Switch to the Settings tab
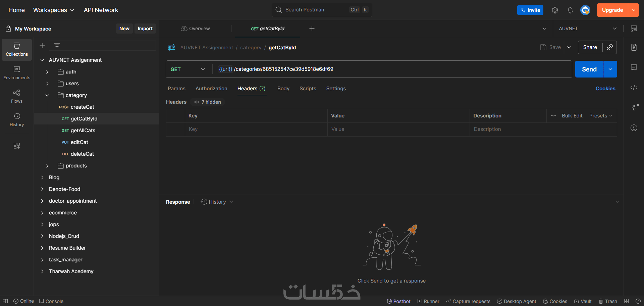 click(336, 89)
